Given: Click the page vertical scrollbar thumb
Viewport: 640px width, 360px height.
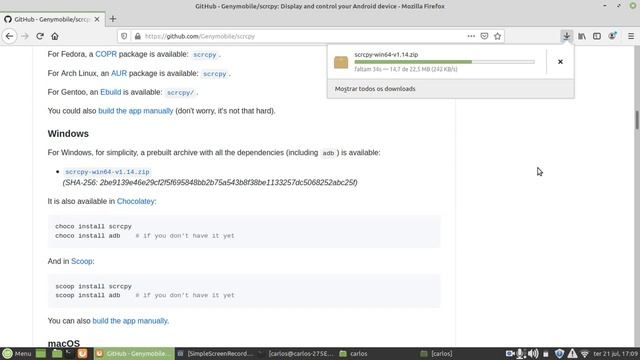Looking at the screenshot, I should tap(637, 120).
